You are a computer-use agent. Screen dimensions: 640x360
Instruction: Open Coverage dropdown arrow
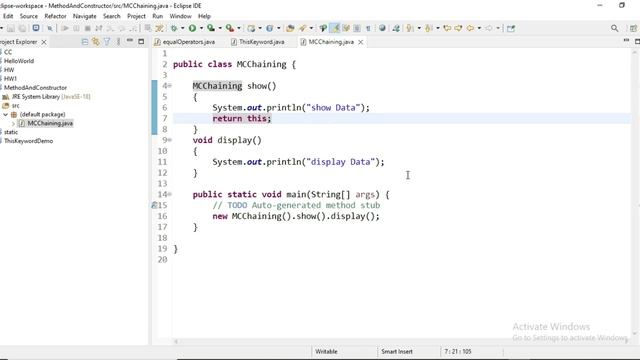click(x=220, y=28)
